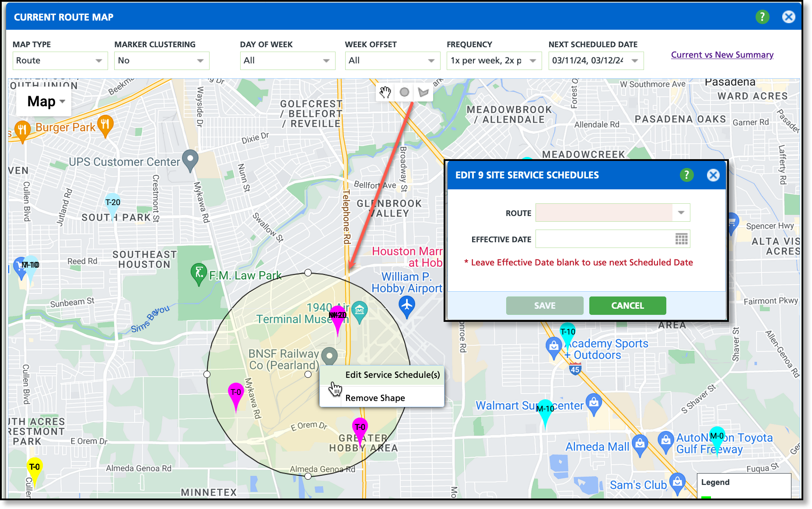Viewport: 812px width, 509px height.
Task: Open the Effective Date calendar picker
Action: click(x=681, y=239)
